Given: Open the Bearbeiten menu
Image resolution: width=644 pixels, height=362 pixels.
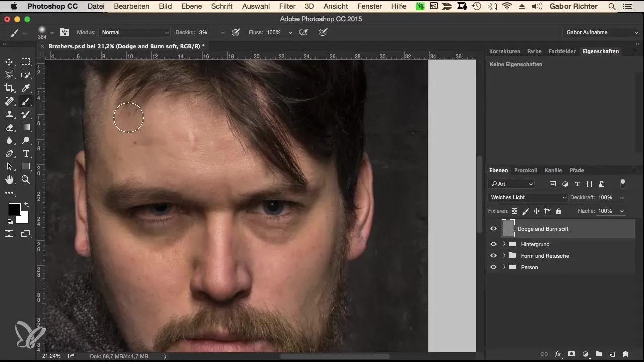Looking at the screenshot, I should pyautogui.click(x=131, y=6).
